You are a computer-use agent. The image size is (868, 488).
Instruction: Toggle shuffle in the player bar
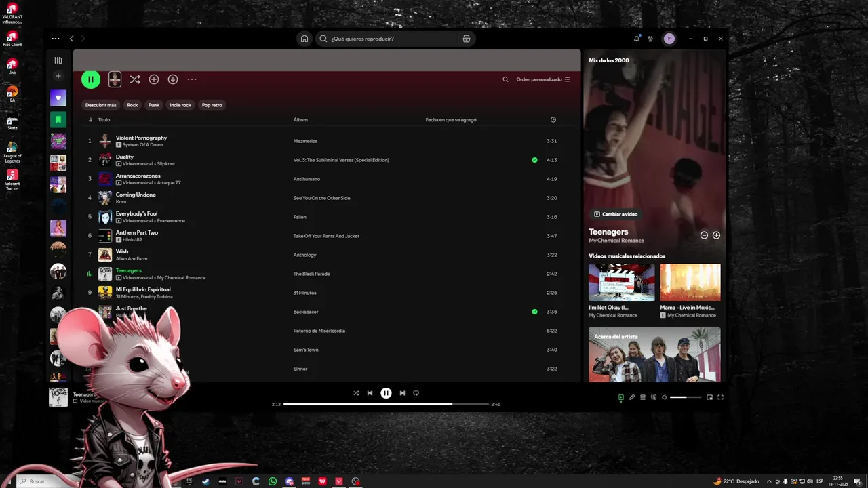pyautogui.click(x=356, y=393)
